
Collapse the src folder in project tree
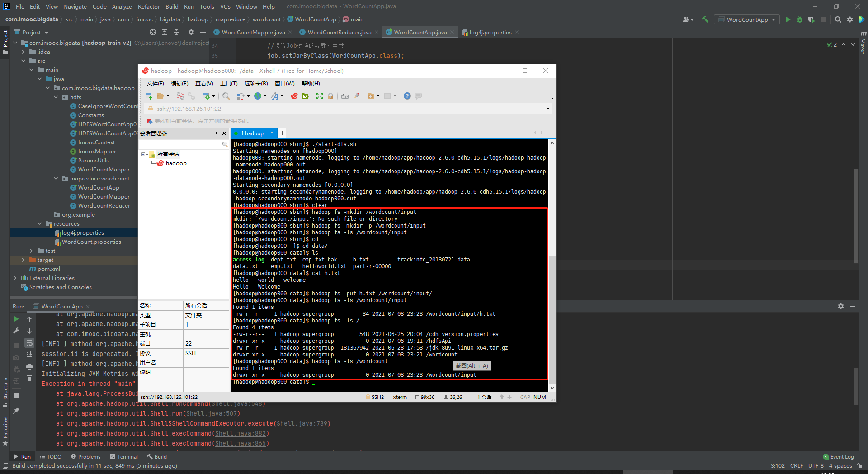tap(23, 61)
